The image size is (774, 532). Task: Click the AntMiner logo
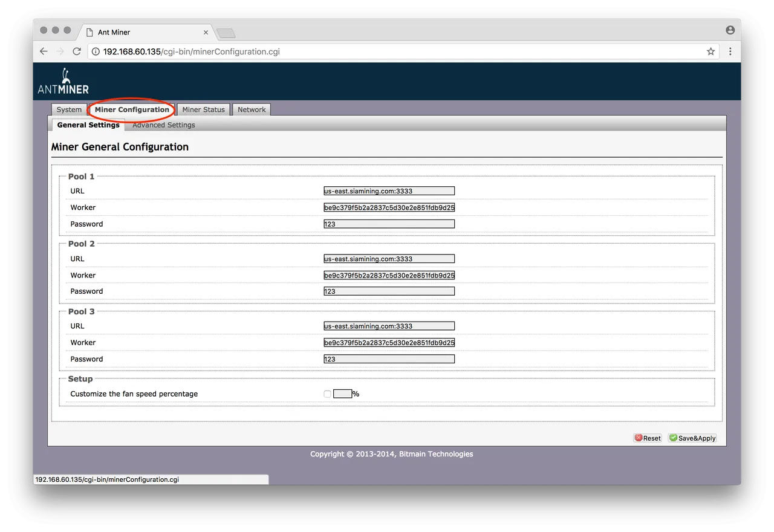63,82
